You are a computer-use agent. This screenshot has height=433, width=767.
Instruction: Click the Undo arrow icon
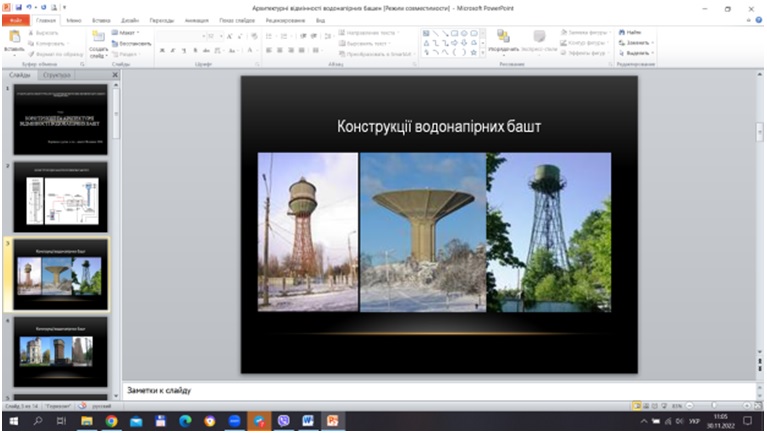pyautogui.click(x=29, y=8)
